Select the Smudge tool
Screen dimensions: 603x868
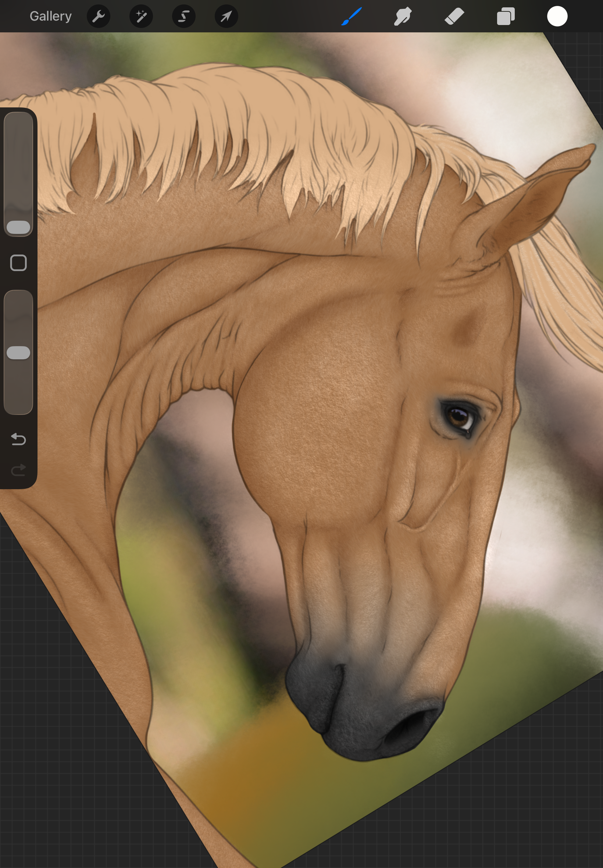pyautogui.click(x=403, y=16)
